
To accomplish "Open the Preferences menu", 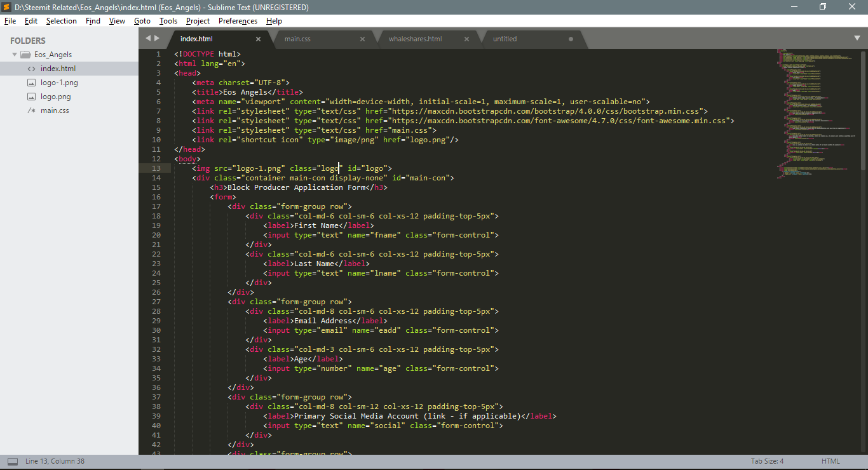I will point(238,21).
